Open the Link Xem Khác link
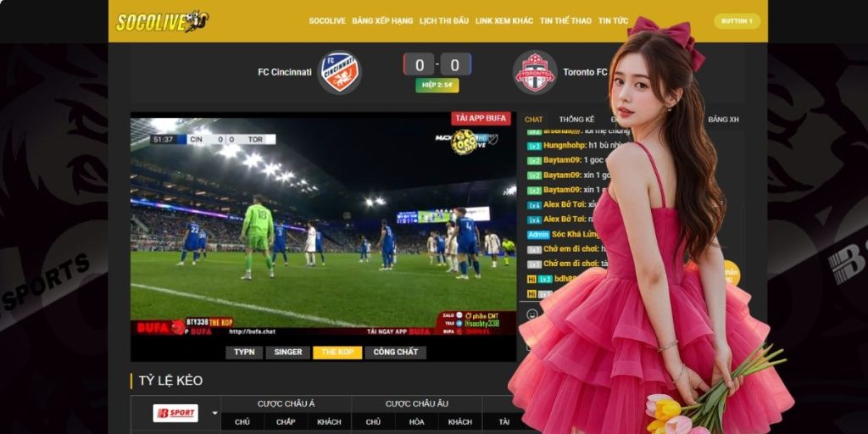Screen dimensions: 868x434 [x=504, y=21]
